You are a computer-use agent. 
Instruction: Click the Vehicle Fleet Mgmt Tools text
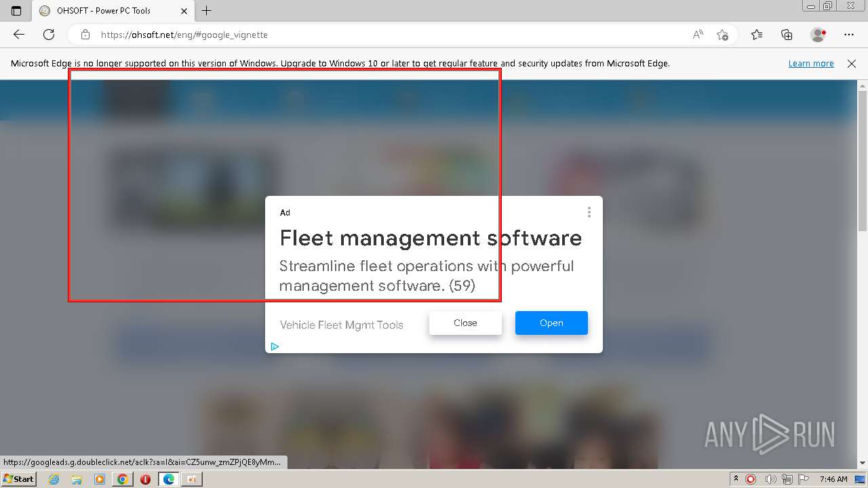point(342,325)
